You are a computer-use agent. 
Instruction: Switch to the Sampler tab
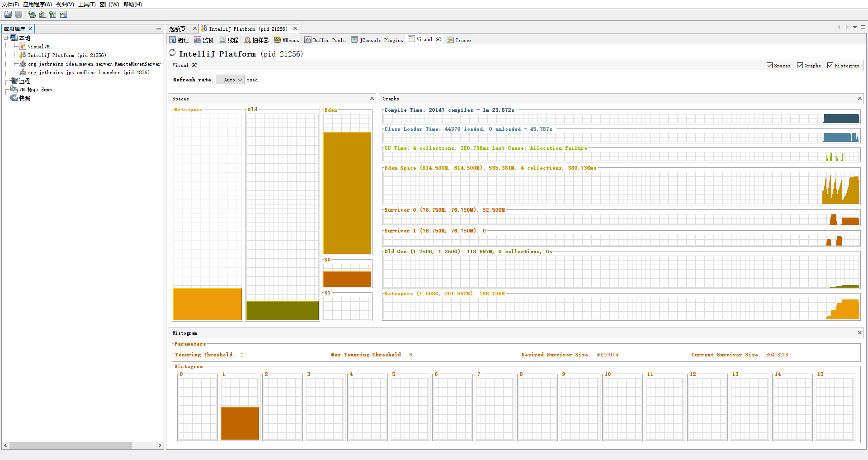coord(256,40)
